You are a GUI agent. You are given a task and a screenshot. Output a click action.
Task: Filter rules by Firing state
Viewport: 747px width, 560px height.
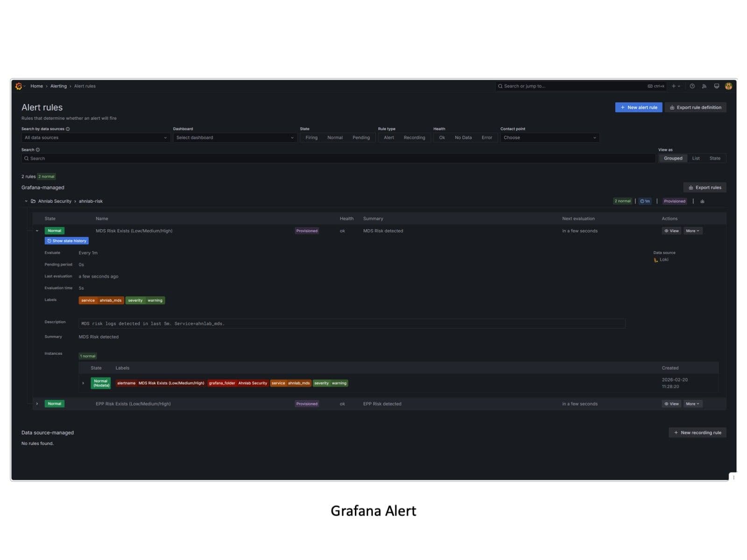pos(311,138)
